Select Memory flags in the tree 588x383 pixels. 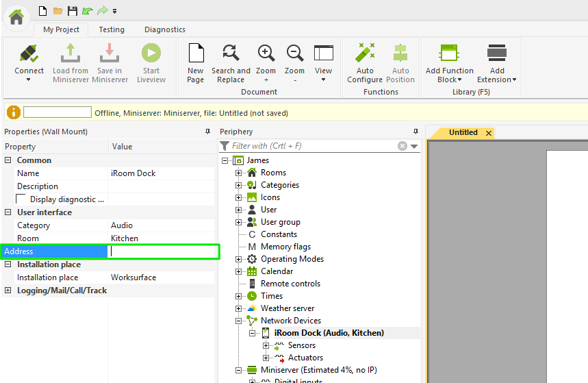pyautogui.click(x=285, y=247)
